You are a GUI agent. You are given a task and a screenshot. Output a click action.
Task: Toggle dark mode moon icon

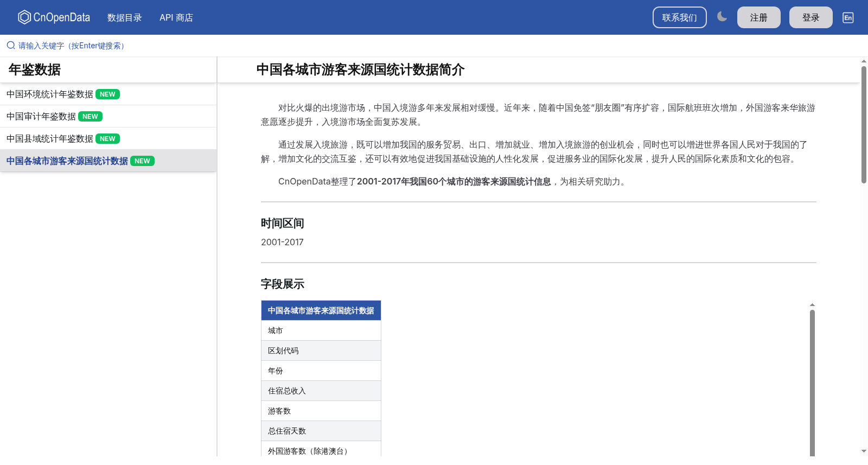[x=722, y=17]
